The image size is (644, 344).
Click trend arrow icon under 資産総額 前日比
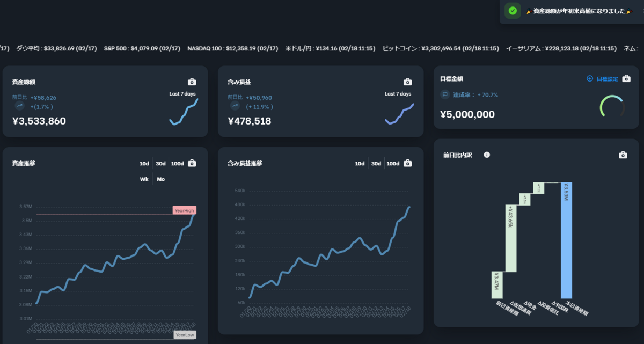click(20, 106)
